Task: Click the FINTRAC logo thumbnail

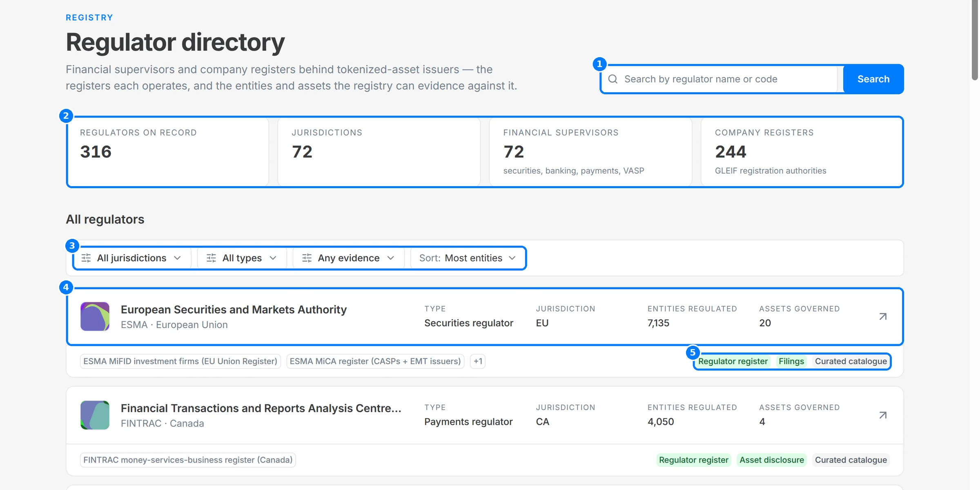Action: point(95,415)
